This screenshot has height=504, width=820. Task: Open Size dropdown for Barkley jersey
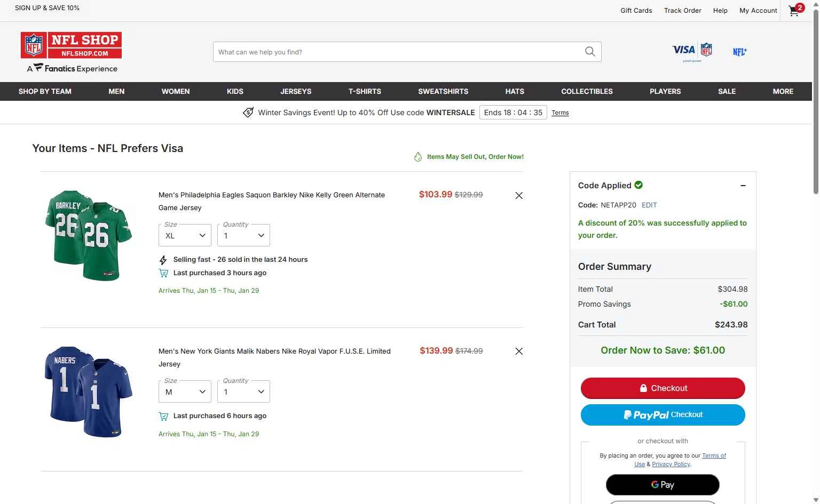(x=185, y=235)
